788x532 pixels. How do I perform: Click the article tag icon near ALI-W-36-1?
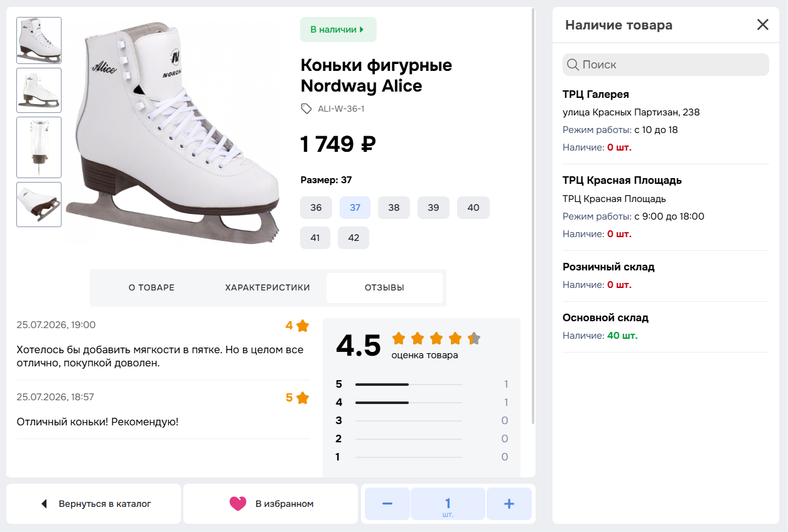coord(306,109)
